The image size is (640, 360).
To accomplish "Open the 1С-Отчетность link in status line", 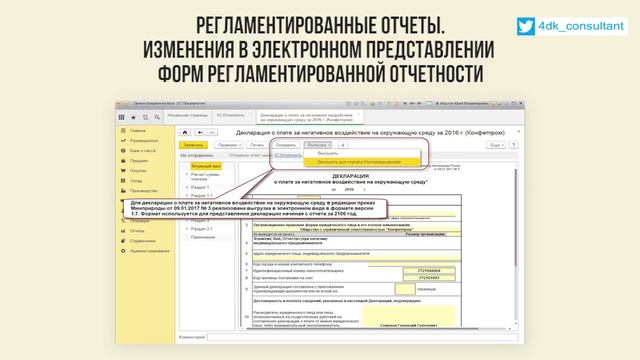I will pos(287,156).
